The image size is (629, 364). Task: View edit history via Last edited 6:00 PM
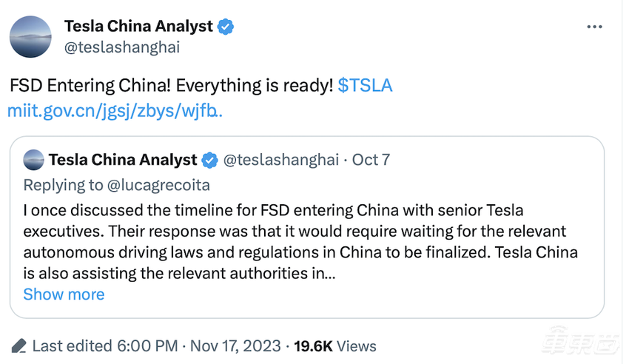coord(104,346)
